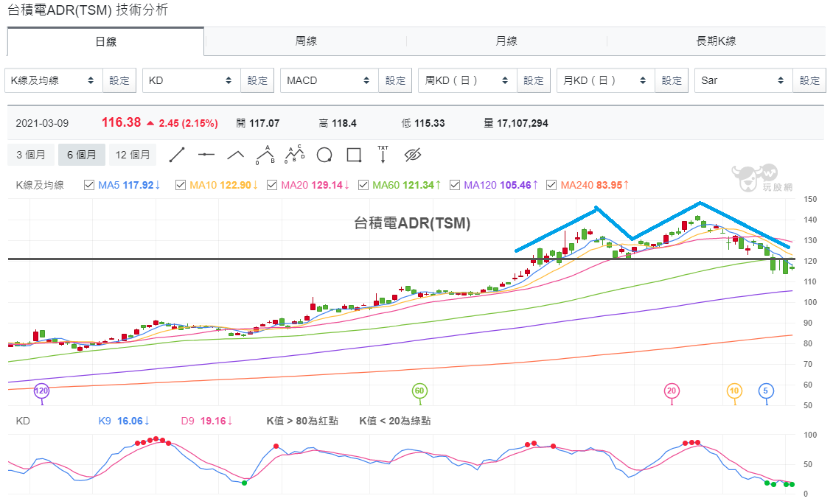The width and height of the screenshot is (833, 504).
Task: Click 設定 next to 月KD dropdown
Action: point(672,80)
